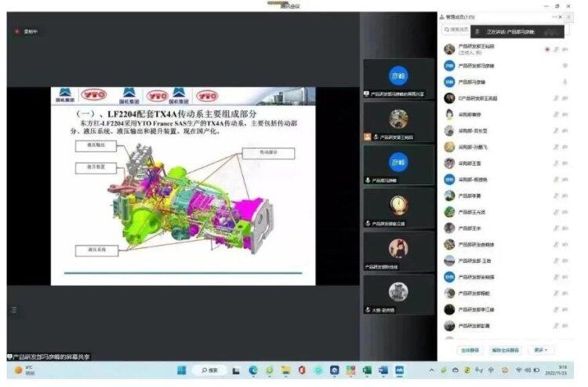This screenshot has width=588, height=387.
Task: Click red recording dot in host row
Action: [x=547, y=49]
